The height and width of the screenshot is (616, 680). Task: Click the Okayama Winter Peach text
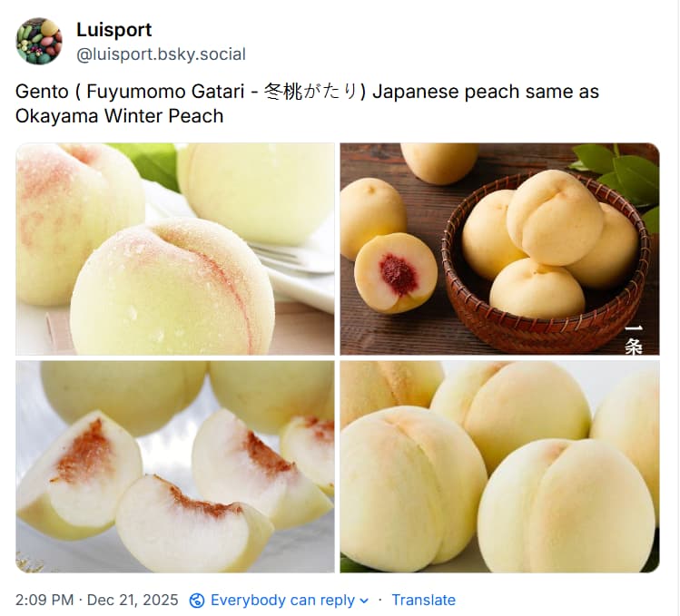pos(119,116)
